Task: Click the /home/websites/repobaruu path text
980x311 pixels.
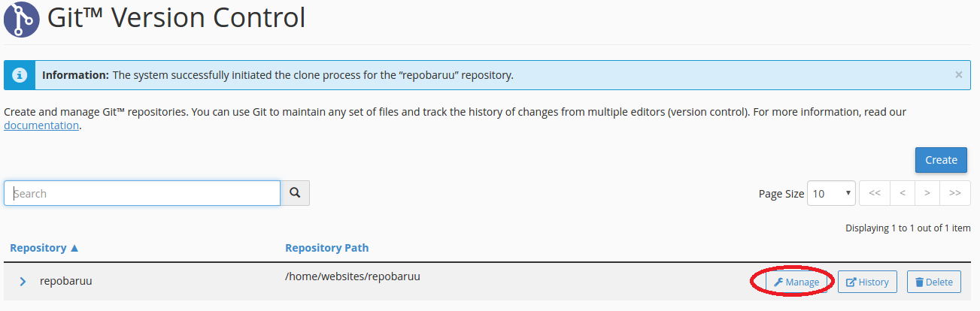Action: point(352,276)
